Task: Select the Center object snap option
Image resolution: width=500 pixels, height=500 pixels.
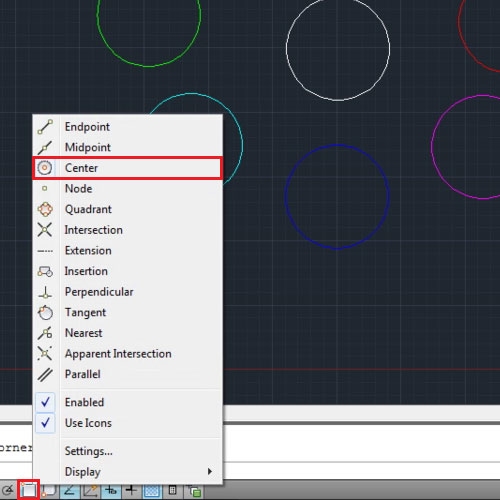Action: 127,168
